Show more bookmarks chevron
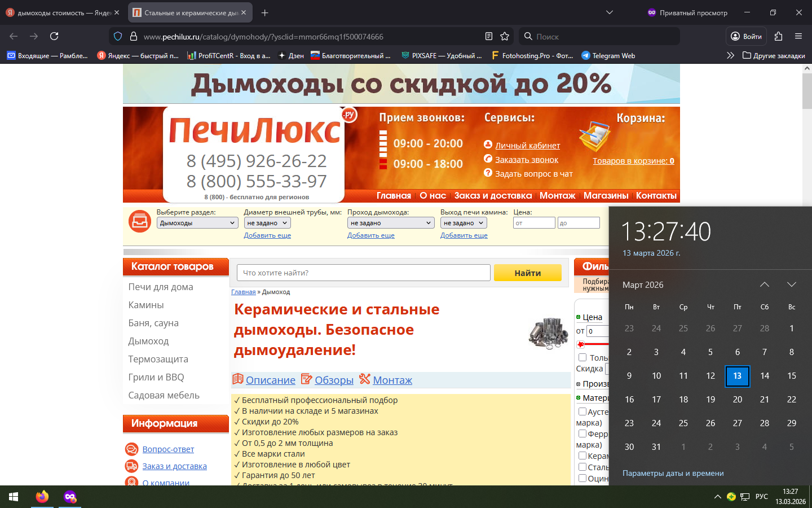This screenshot has width=812, height=508. 730,55
